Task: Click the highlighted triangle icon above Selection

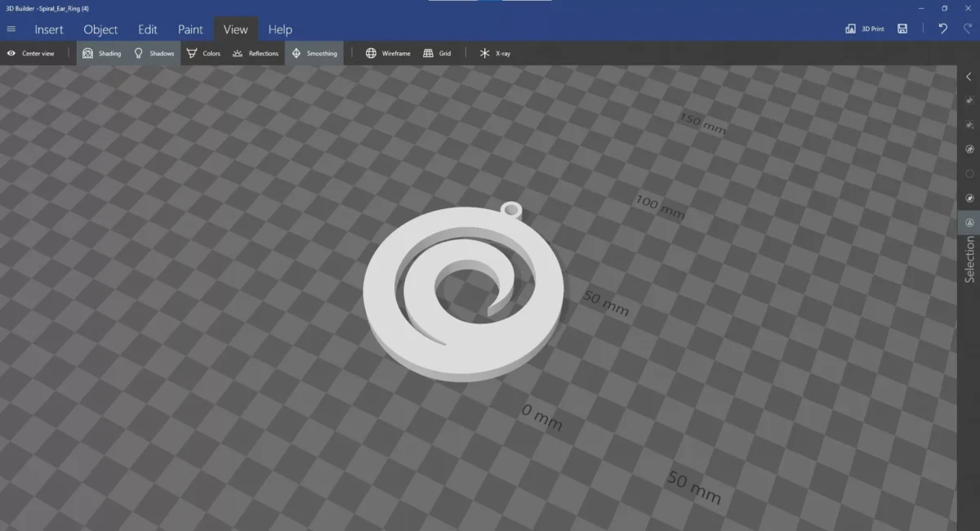Action: point(969,222)
